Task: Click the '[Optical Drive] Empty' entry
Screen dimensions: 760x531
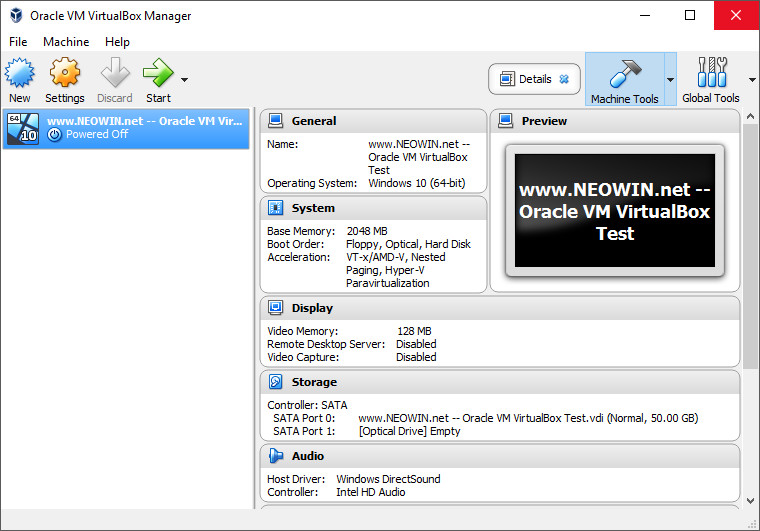Action: (x=410, y=431)
